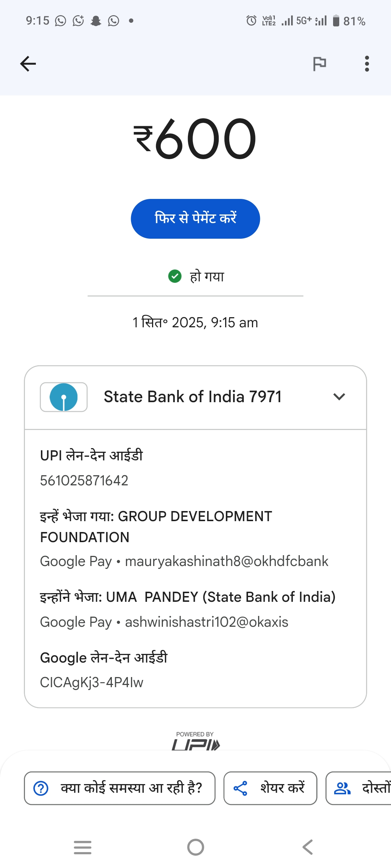Tap the question mark help icon
Image resolution: width=391 pixels, height=868 pixels.
[41, 788]
